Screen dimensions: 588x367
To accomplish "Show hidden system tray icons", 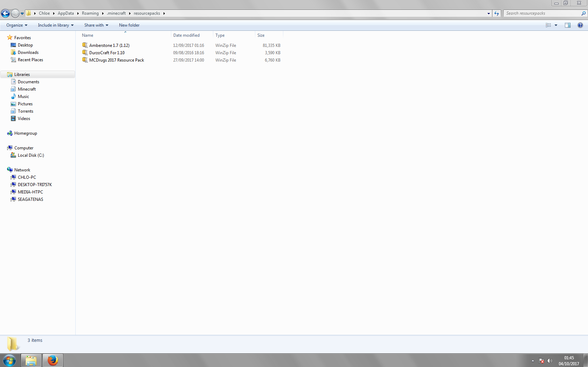I will [x=533, y=361].
